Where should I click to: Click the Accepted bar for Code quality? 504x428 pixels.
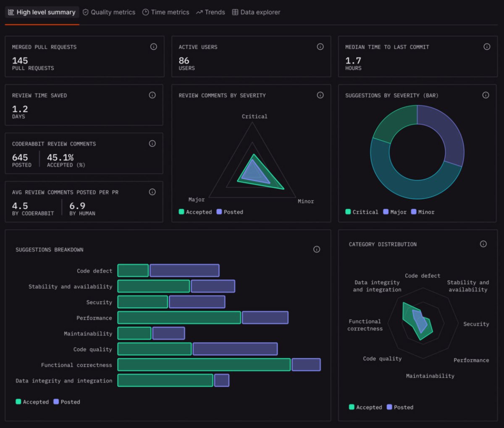point(155,349)
